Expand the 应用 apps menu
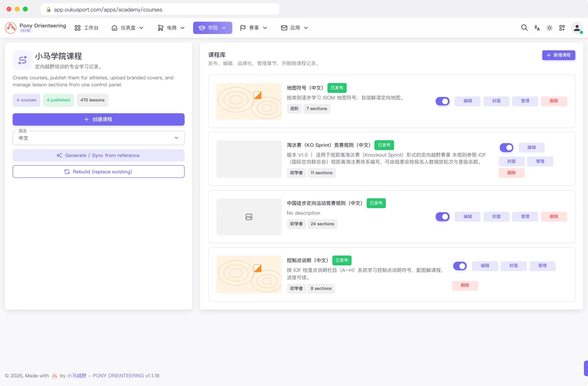This screenshot has width=588, height=386. [x=295, y=28]
